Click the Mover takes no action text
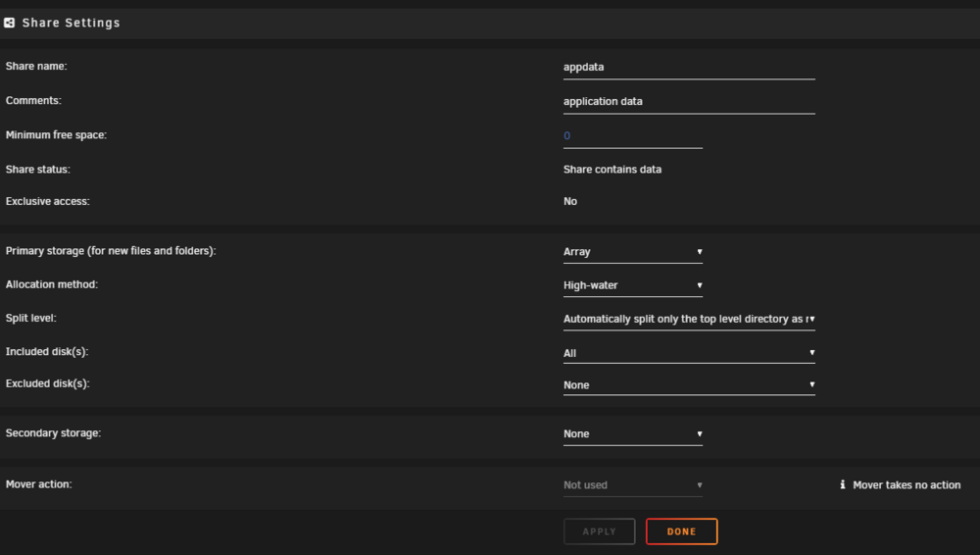 (x=906, y=485)
